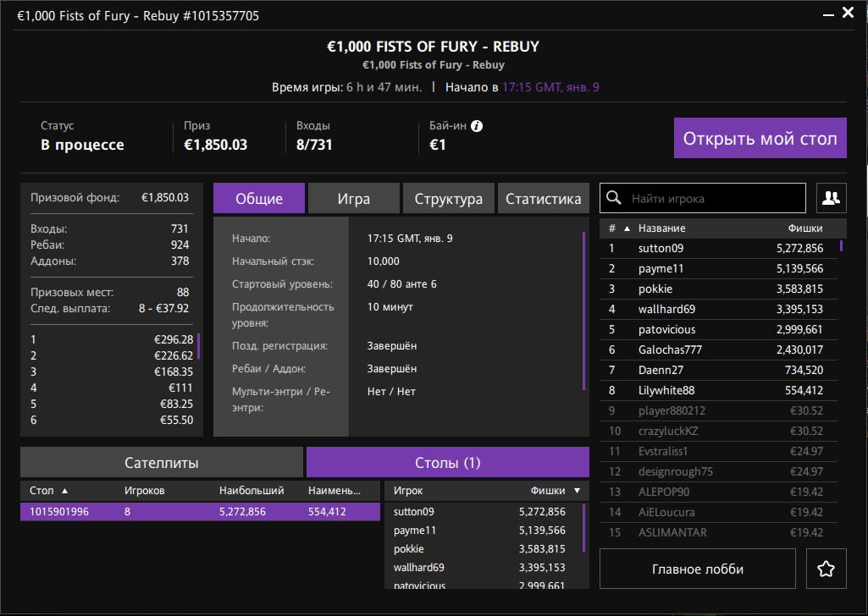The height and width of the screenshot is (616, 868).
Task: Select player patovicious in ranking list
Action: click(718, 329)
